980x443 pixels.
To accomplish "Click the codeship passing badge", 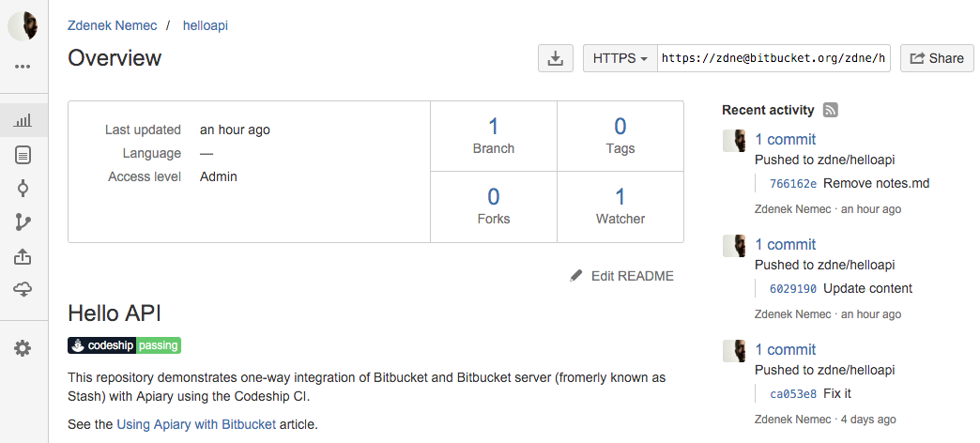I will click(x=124, y=344).
